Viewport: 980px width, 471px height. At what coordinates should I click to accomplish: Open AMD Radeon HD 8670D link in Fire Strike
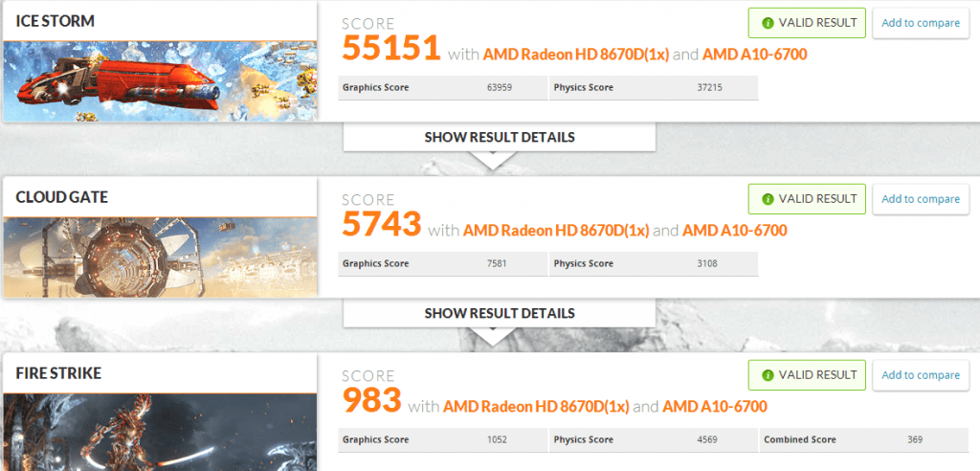point(536,407)
